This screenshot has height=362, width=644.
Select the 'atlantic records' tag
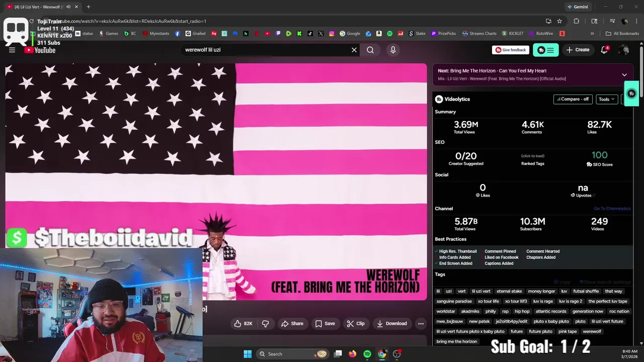pyautogui.click(x=551, y=311)
